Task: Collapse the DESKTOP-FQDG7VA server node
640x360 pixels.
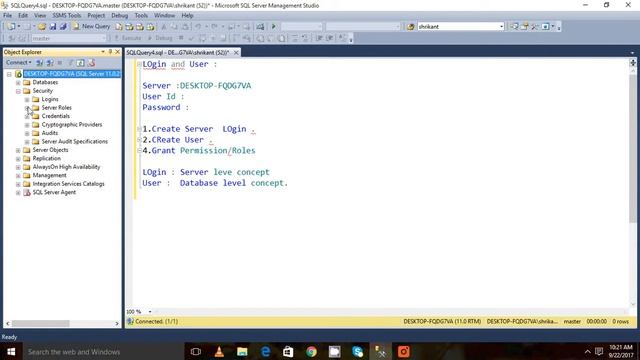Action: click(9, 74)
